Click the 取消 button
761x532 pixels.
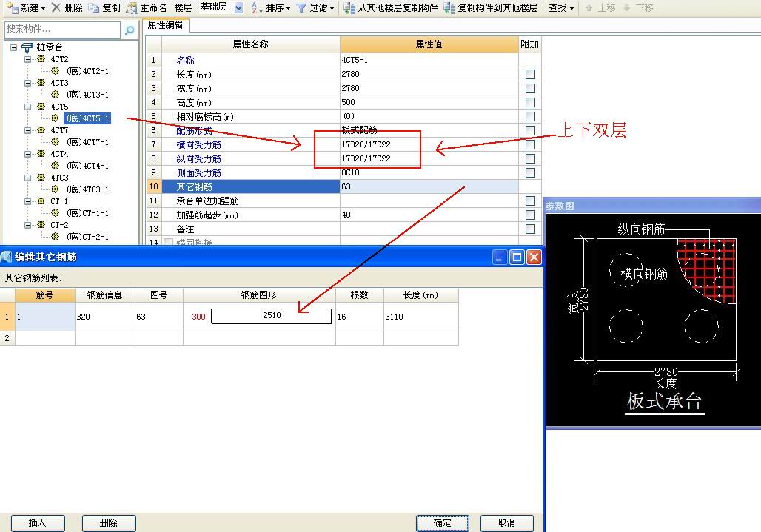506,523
